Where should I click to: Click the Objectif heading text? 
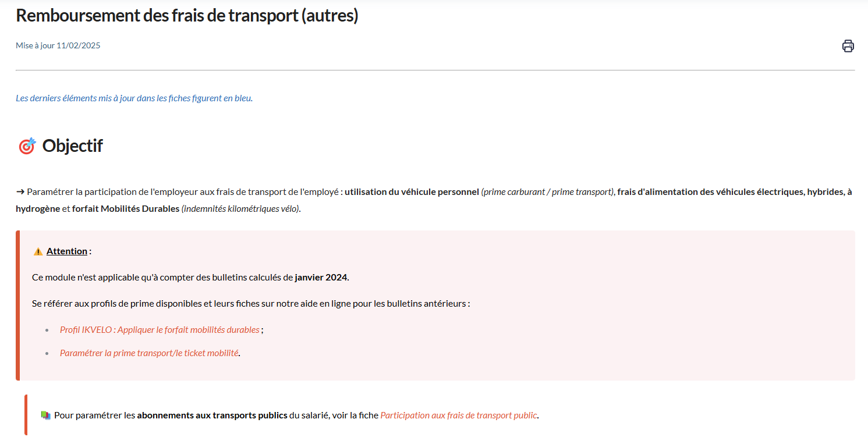coord(73,145)
